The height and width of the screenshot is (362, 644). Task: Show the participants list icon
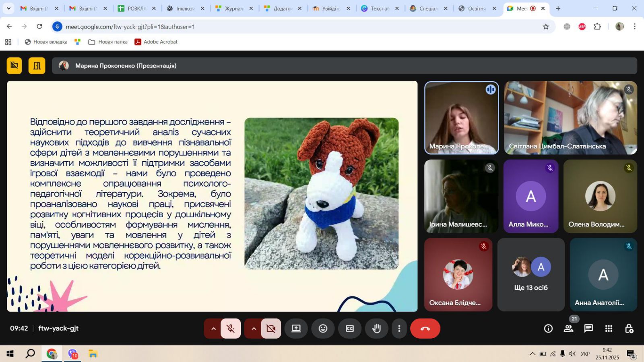pyautogui.click(x=568, y=329)
